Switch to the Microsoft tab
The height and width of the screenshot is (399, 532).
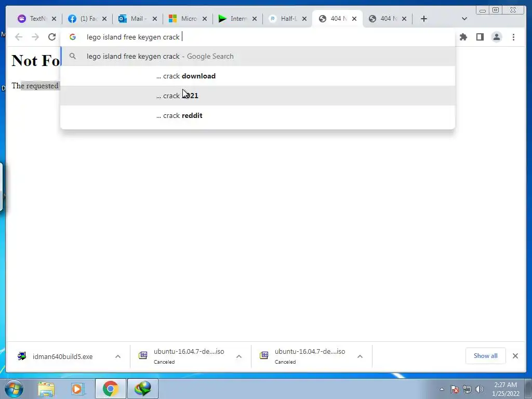183,19
